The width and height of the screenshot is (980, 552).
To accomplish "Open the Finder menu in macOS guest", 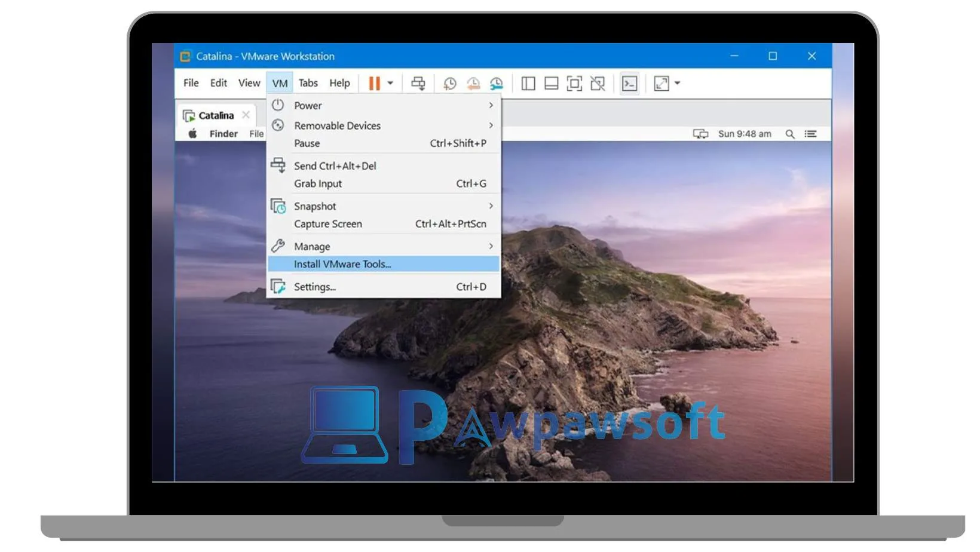I will [223, 134].
